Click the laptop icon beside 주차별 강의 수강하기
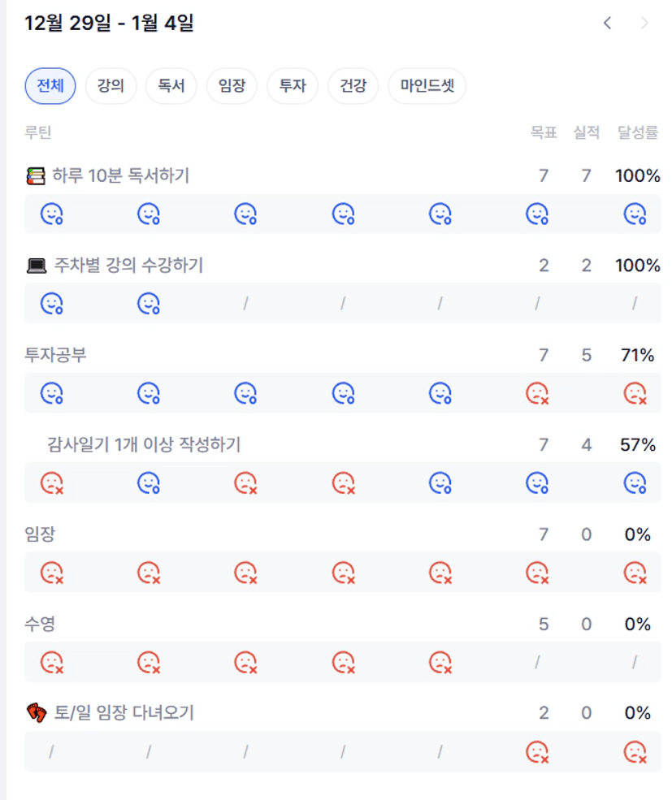The height and width of the screenshot is (800, 672). coord(36,266)
